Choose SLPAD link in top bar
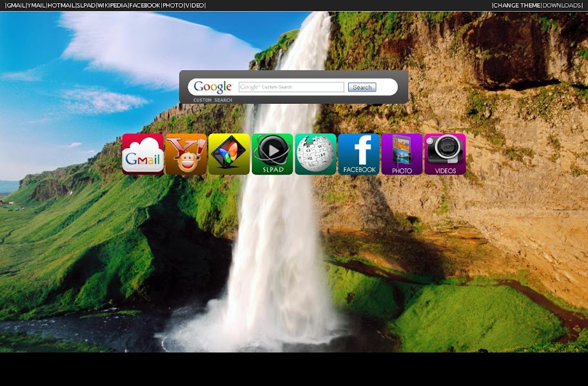This screenshot has width=588, height=386. tap(86, 5)
